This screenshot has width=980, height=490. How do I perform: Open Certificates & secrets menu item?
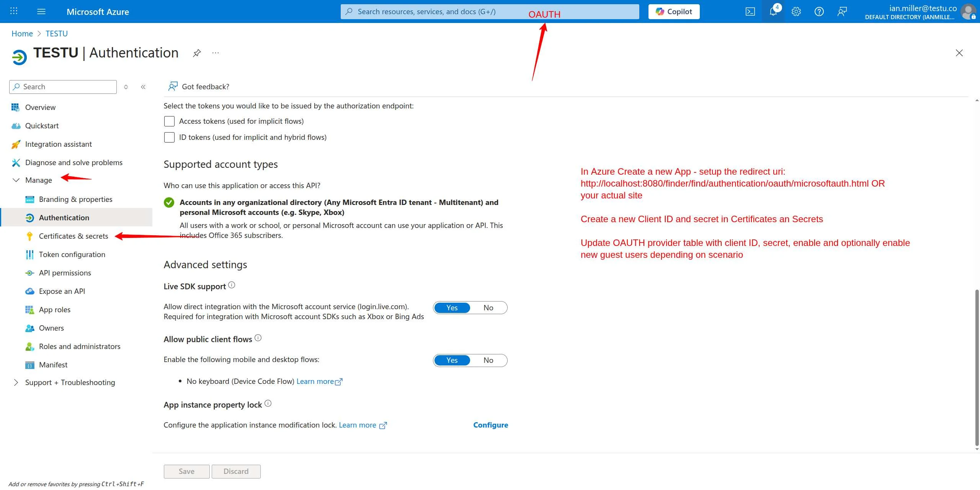click(x=73, y=236)
